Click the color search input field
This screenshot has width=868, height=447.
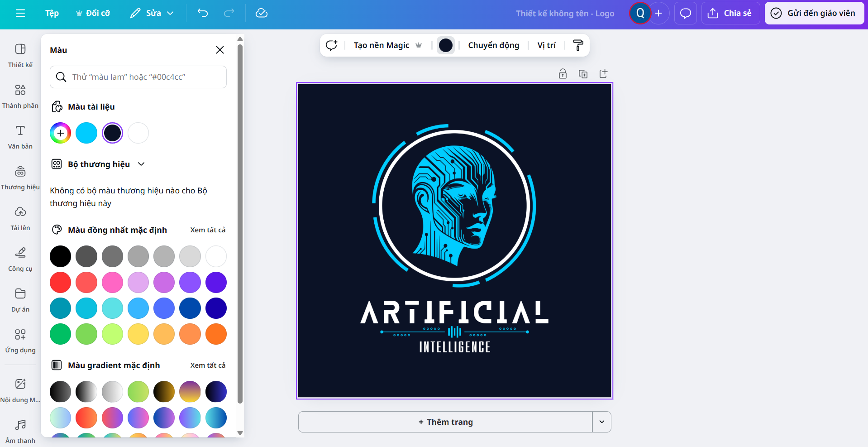coord(138,77)
